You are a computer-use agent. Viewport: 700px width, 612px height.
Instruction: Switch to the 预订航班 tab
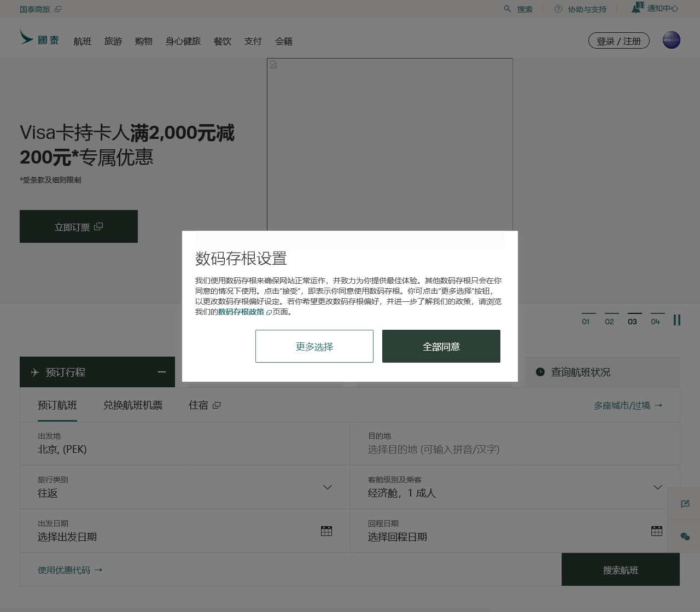57,405
